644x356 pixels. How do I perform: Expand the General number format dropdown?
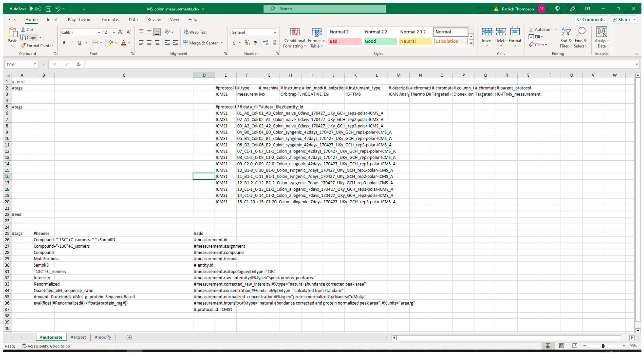point(275,32)
